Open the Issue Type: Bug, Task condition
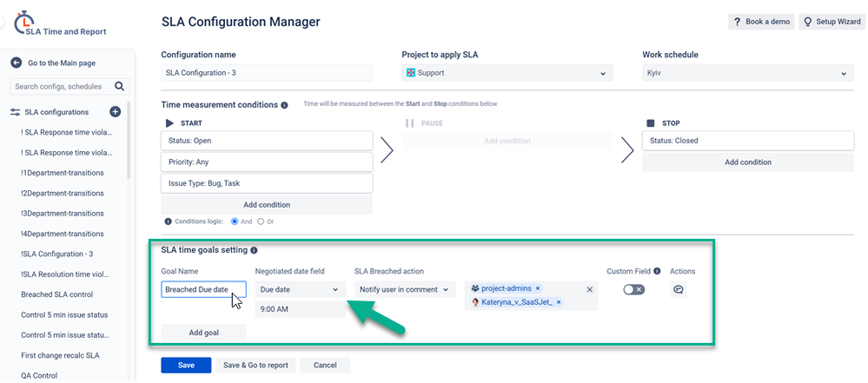The height and width of the screenshot is (383, 868). pyautogui.click(x=267, y=183)
